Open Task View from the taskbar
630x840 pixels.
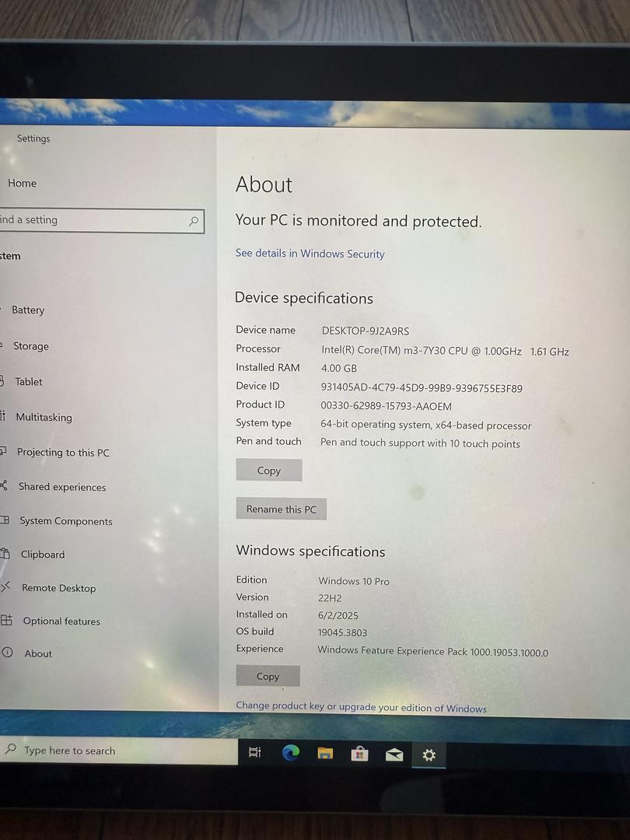click(x=255, y=752)
